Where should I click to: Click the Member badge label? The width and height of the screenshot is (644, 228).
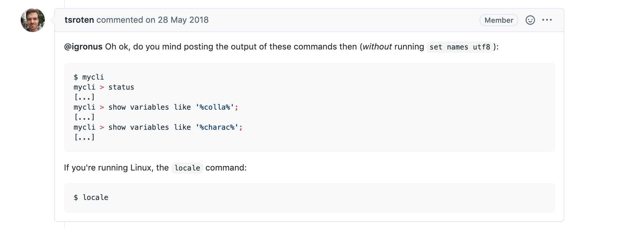pos(499,20)
